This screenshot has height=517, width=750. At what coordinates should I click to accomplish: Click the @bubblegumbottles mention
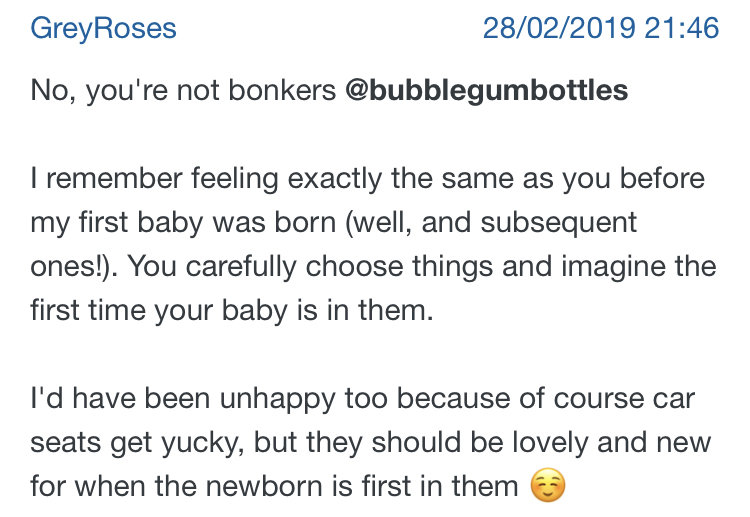click(x=486, y=90)
